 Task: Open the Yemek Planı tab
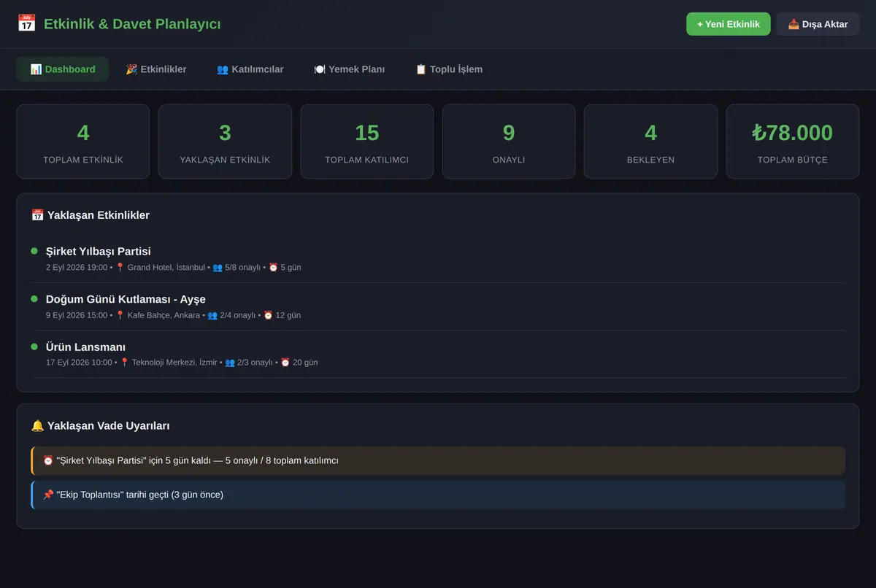[x=350, y=69]
